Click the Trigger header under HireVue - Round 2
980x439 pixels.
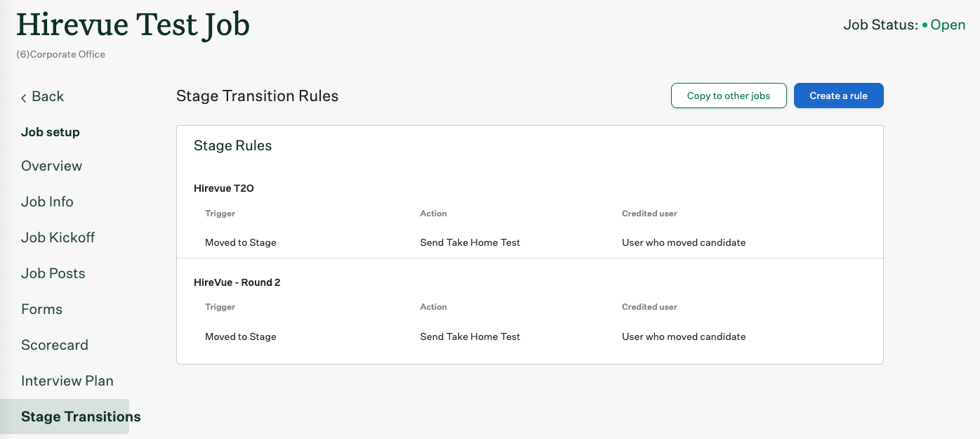(220, 307)
